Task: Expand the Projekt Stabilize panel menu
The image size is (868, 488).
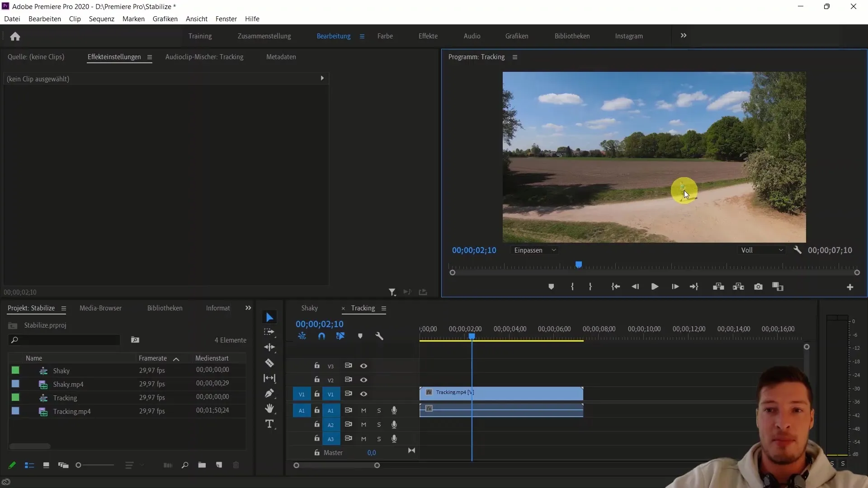Action: pos(63,308)
